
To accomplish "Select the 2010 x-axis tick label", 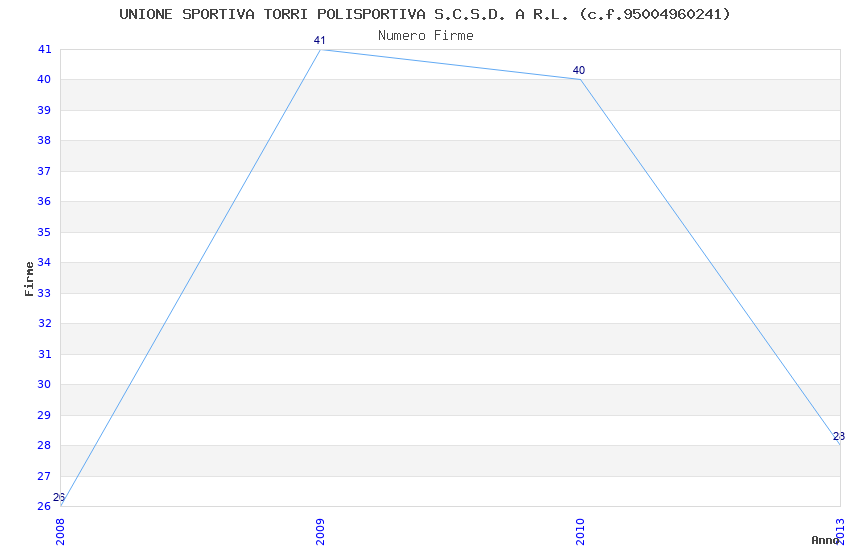I will pos(580,532).
